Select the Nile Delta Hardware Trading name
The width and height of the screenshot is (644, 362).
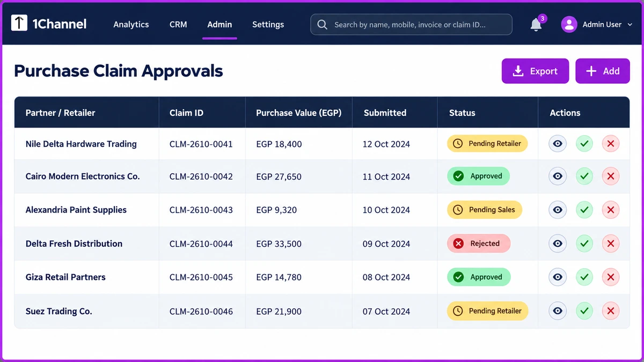click(81, 144)
